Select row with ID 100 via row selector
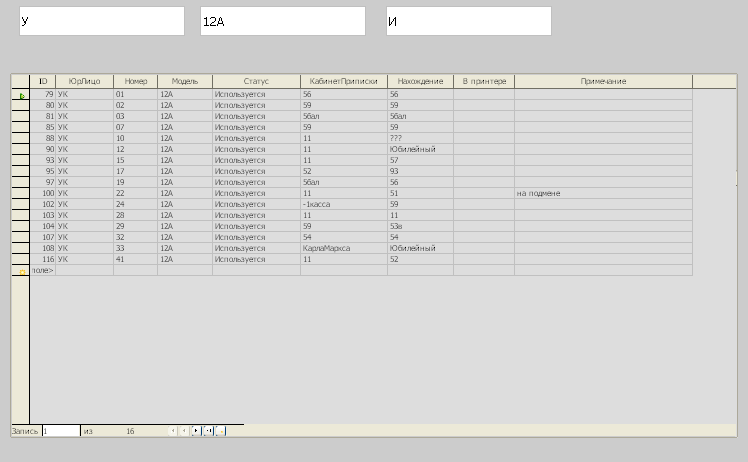 (x=20, y=194)
